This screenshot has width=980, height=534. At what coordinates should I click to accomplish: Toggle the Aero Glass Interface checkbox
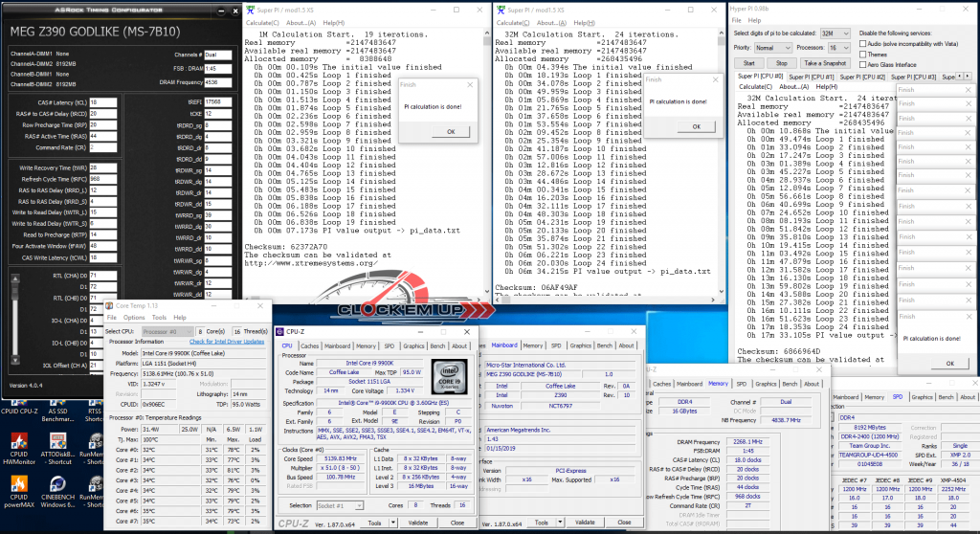pyautogui.click(x=862, y=64)
